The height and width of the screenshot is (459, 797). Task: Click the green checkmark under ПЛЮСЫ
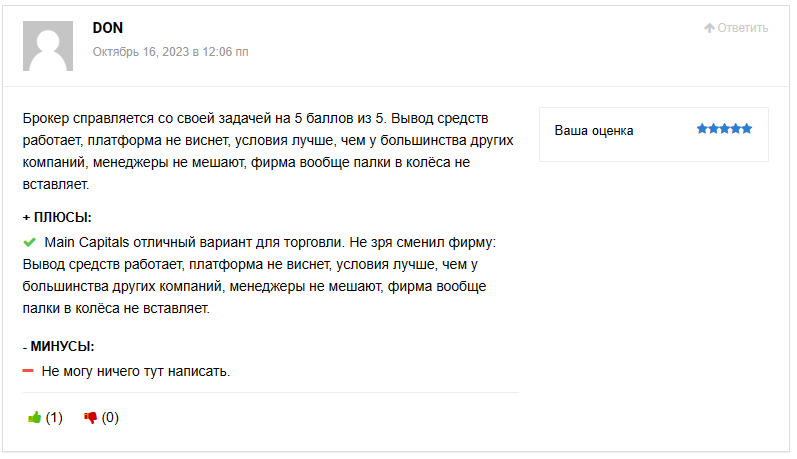coord(29,242)
